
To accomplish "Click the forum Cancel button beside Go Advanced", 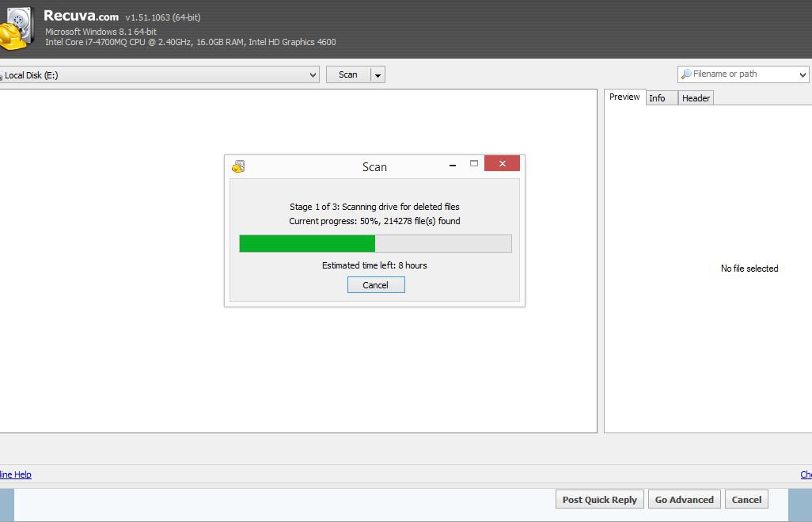I will [746, 500].
